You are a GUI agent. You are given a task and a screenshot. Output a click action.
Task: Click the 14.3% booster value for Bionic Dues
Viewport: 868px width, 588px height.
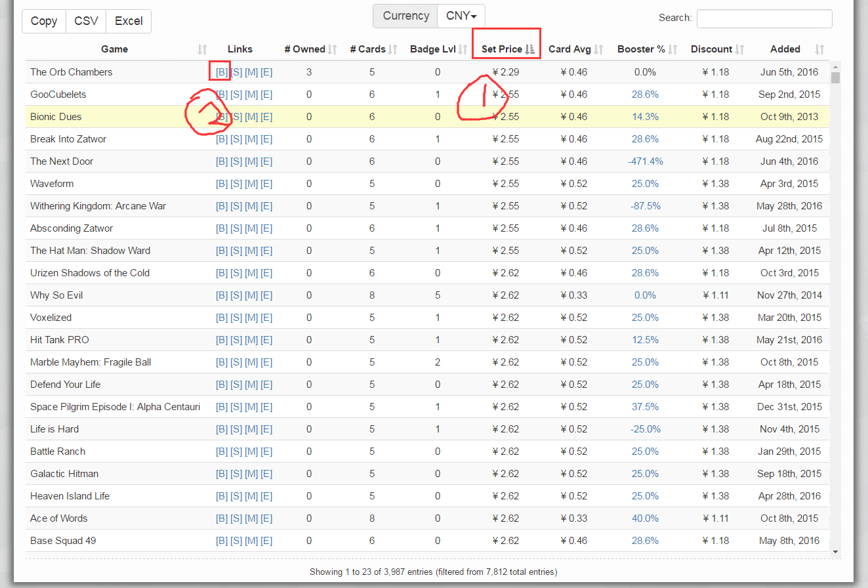645,117
